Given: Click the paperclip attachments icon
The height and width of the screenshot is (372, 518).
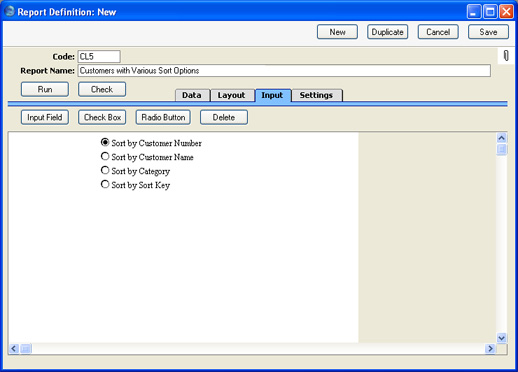Looking at the screenshot, I should click(x=506, y=55).
